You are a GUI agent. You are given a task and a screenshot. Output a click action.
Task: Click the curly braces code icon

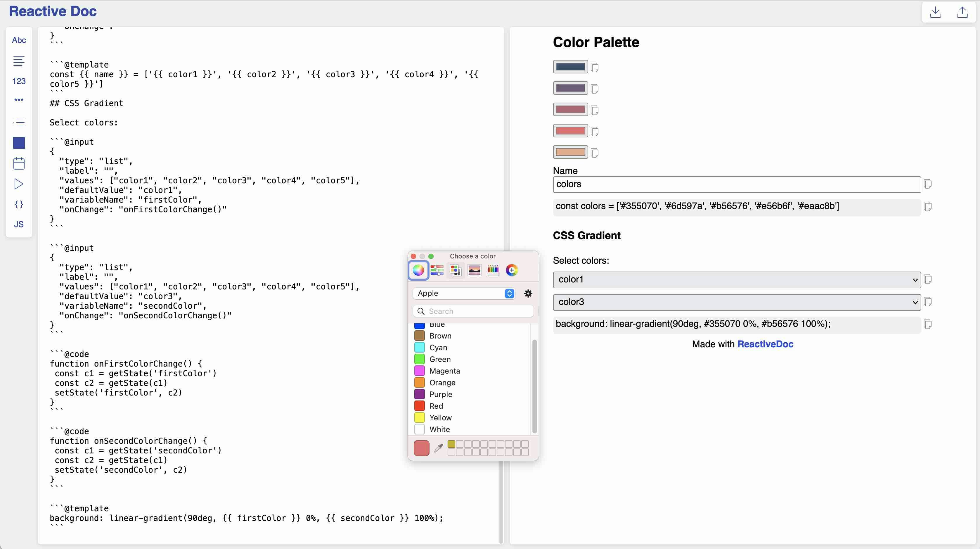(x=19, y=204)
